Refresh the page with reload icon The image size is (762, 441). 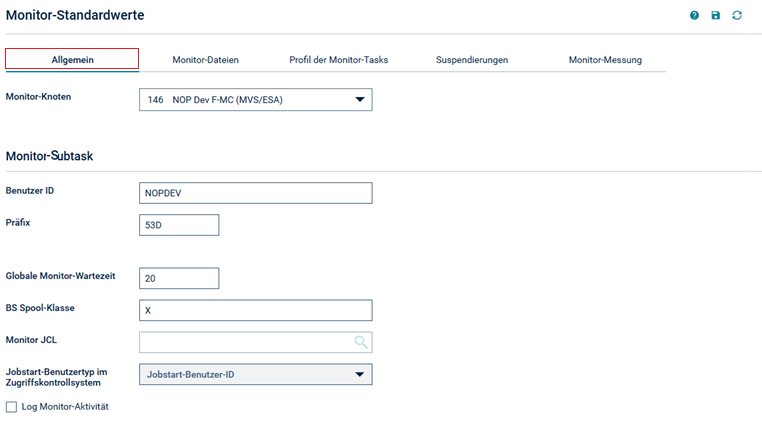[x=737, y=16]
